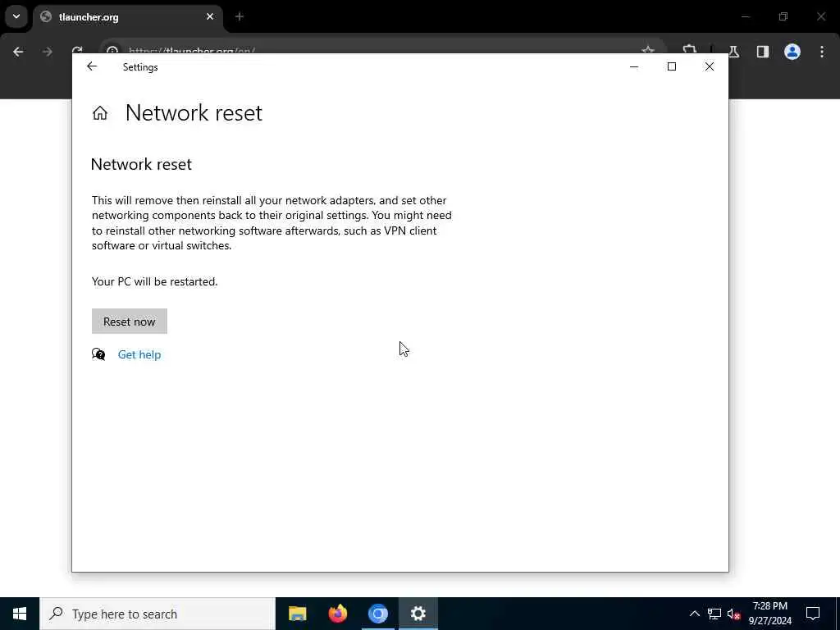Screen dimensions: 840x630
Task: Click Chrome's back navigation arrow
Action: (x=18, y=52)
